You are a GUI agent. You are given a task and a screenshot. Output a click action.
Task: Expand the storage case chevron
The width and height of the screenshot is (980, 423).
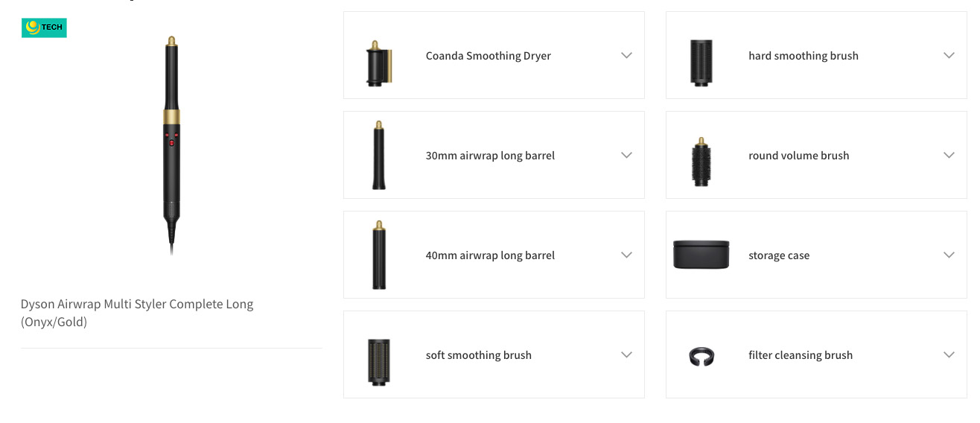[x=949, y=255]
